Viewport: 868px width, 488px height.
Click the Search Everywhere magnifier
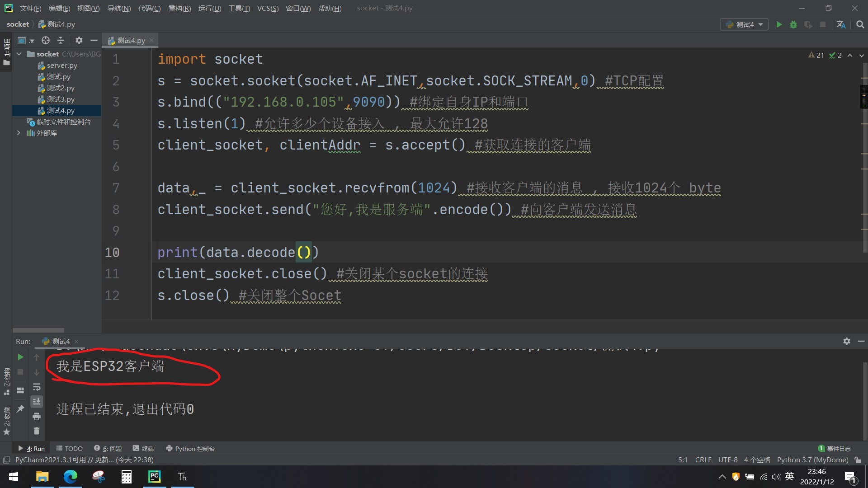click(x=860, y=24)
